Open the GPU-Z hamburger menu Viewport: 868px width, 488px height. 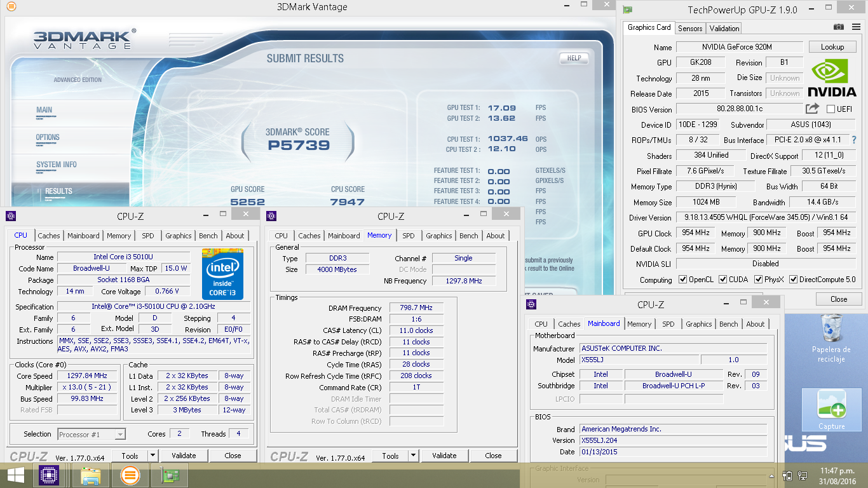pyautogui.click(x=855, y=27)
